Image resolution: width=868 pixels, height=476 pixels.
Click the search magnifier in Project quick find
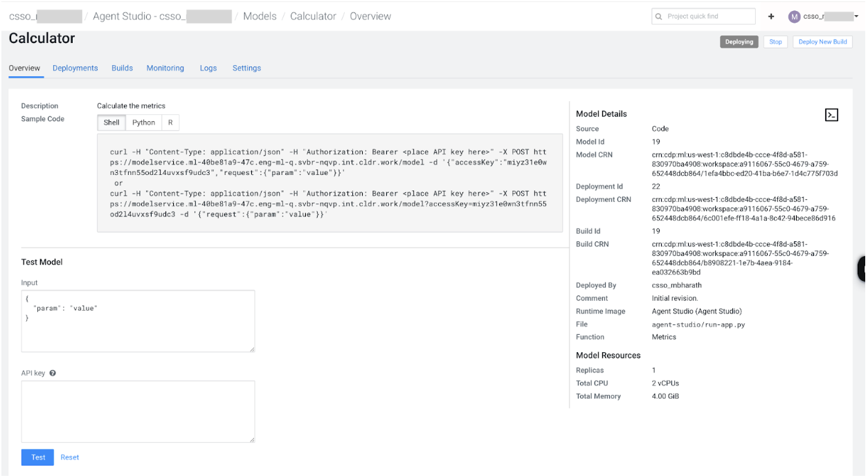tap(659, 17)
